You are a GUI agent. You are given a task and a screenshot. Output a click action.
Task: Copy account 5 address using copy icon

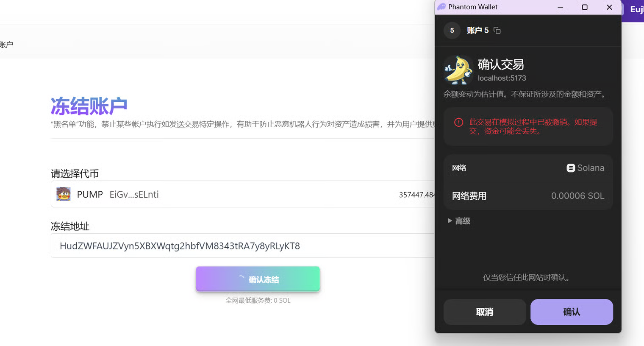pos(497,31)
